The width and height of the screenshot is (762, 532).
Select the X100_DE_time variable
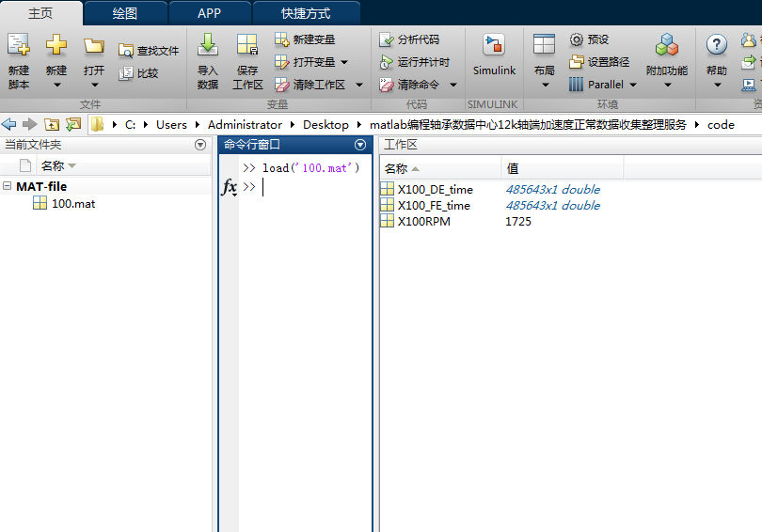pos(435,189)
